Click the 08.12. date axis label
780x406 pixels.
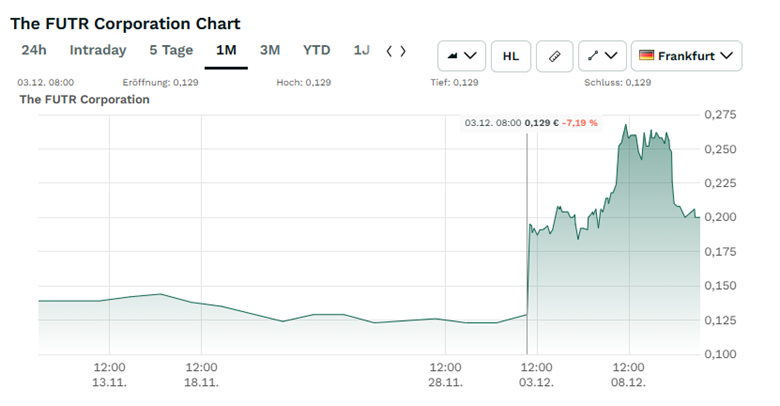tap(628, 383)
